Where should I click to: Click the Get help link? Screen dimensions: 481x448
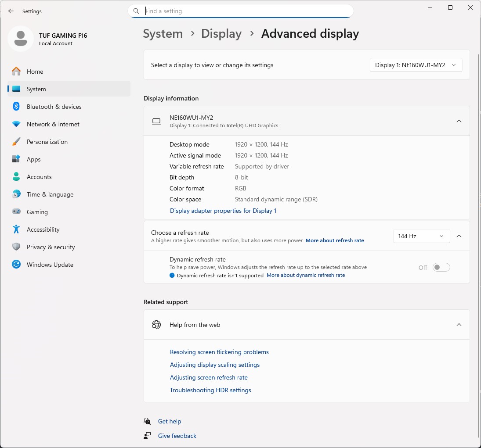pos(169,421)
